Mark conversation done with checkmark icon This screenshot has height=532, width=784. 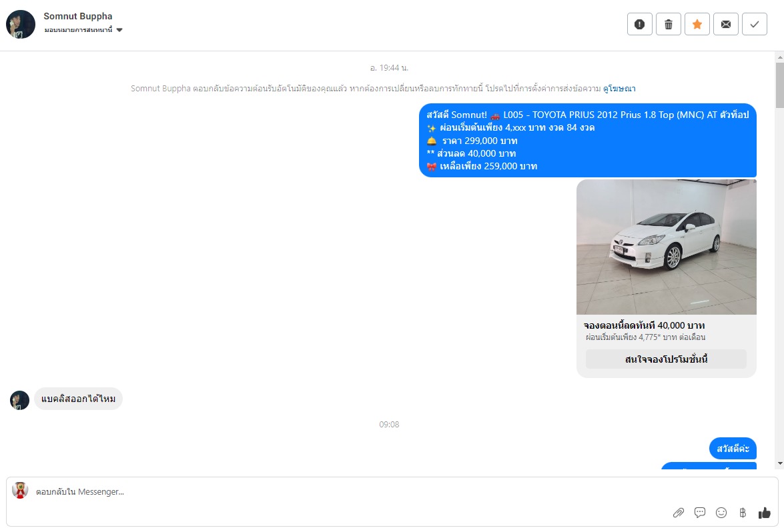755,24
